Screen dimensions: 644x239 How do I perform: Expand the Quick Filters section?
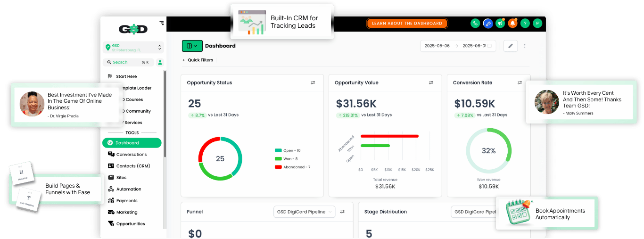coord(198,60)
